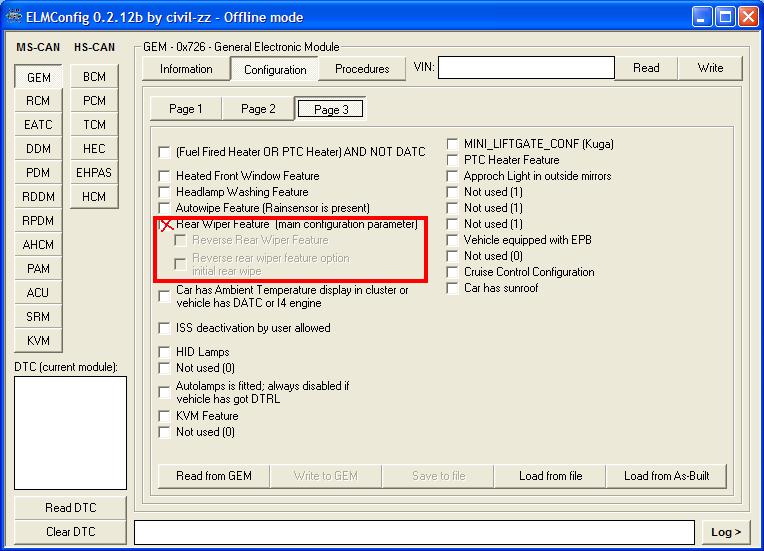Enable Heated Front Window Feature checkbox
Image resolution: width=764 pixels, height=551 pixels.
point(165,176)
